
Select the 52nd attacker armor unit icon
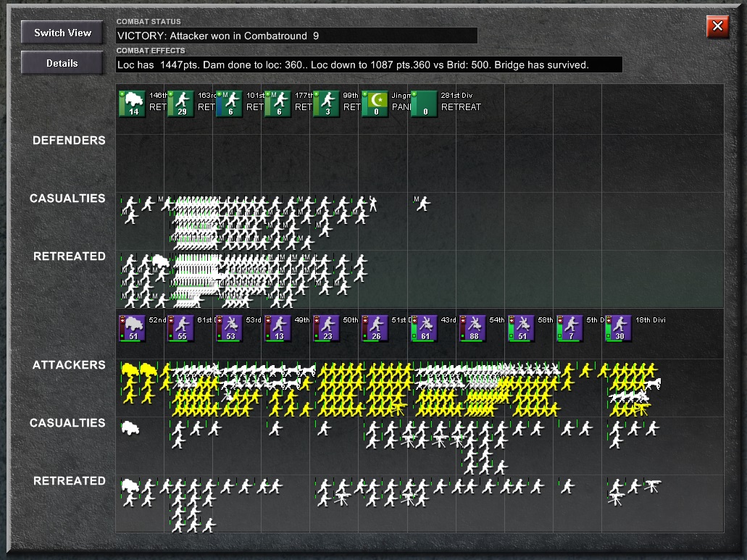[132, 328]
